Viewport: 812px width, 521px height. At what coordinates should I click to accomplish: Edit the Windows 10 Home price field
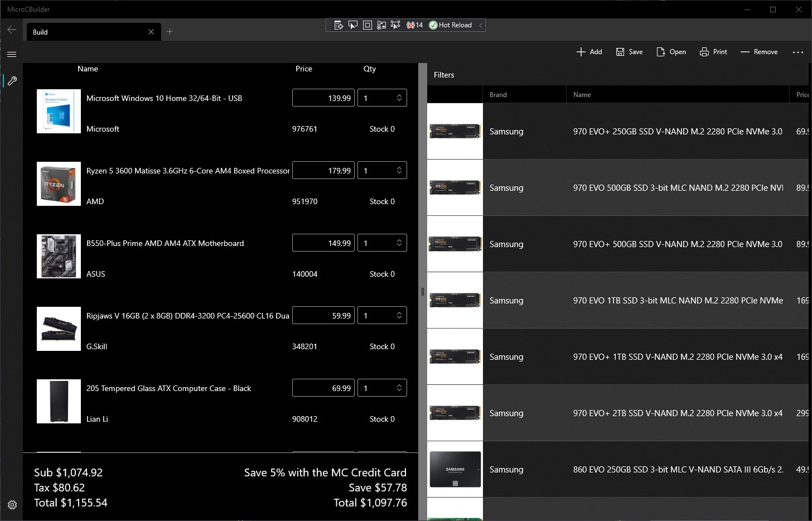323,98
